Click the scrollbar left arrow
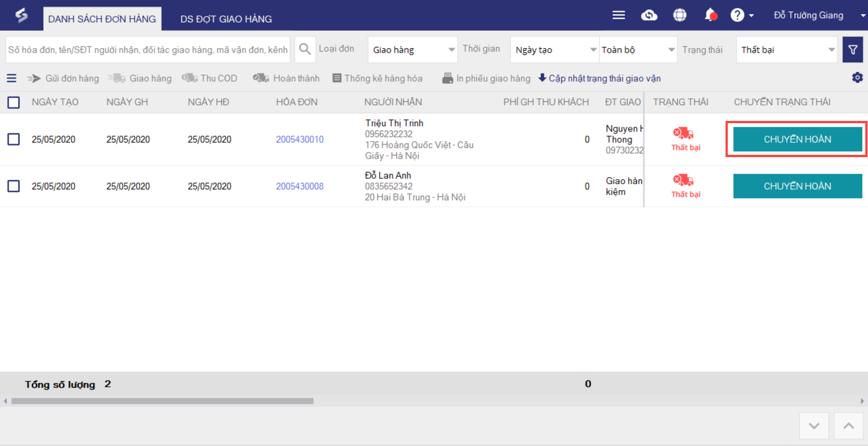The height and width of the screenshot is (446, 868). click(5, 401)
